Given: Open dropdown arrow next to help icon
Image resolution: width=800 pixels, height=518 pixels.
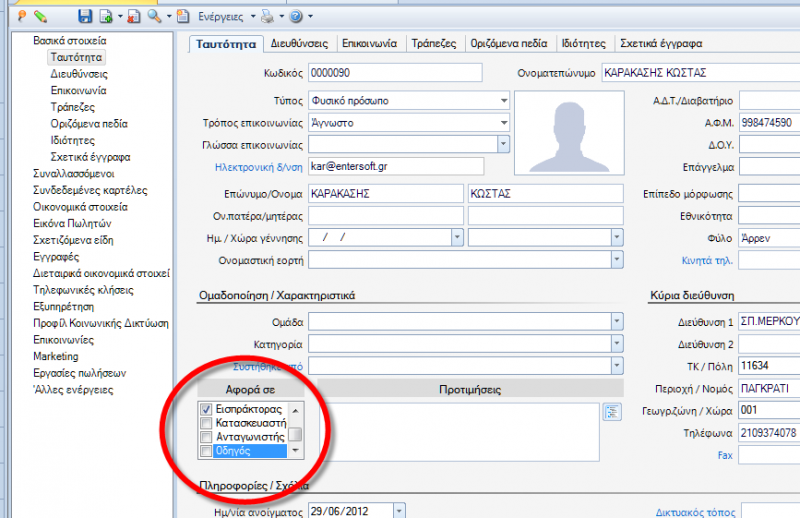Looking at the screenshot, I should pyautogui.click(x=310, y=16).
